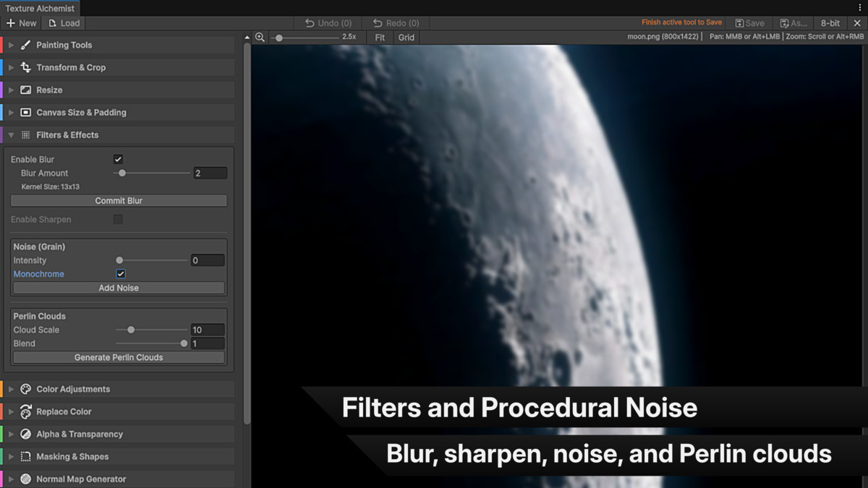Click the Fit view button
This screenshot has height=488, width=868.
tap(380, 37)
